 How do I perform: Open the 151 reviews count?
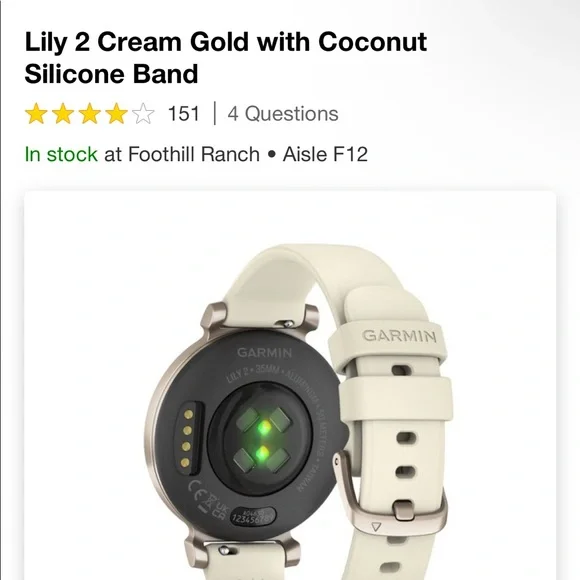pos(184,114)
